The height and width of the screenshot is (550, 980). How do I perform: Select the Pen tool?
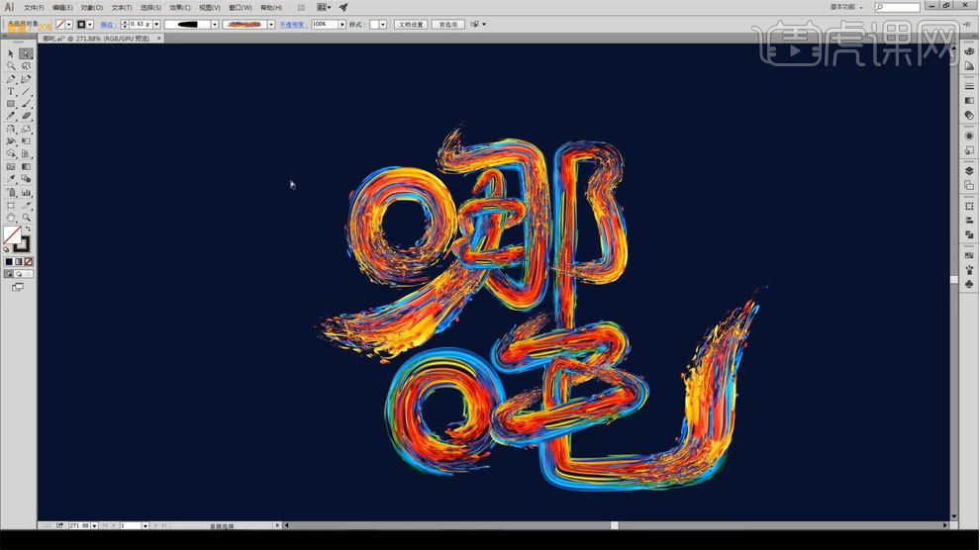(x=11, y=79)
